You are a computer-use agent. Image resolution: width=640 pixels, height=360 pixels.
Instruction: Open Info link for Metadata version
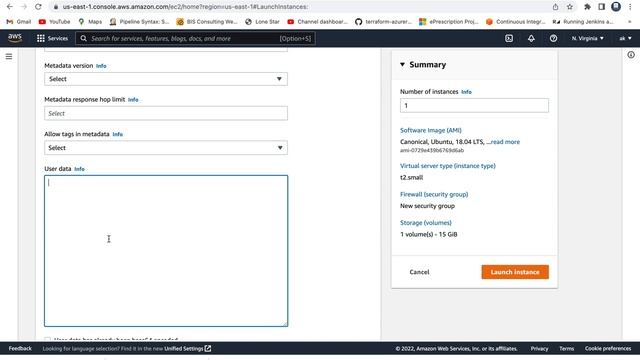[101, 66]
